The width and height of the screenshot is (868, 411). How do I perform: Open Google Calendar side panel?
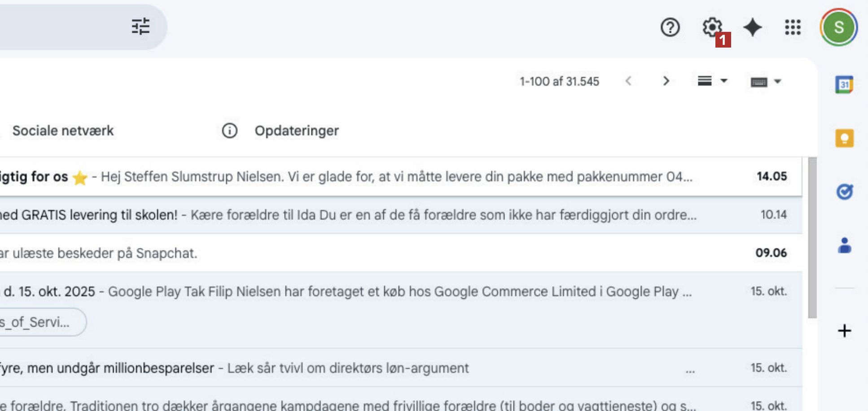(844, 84)
